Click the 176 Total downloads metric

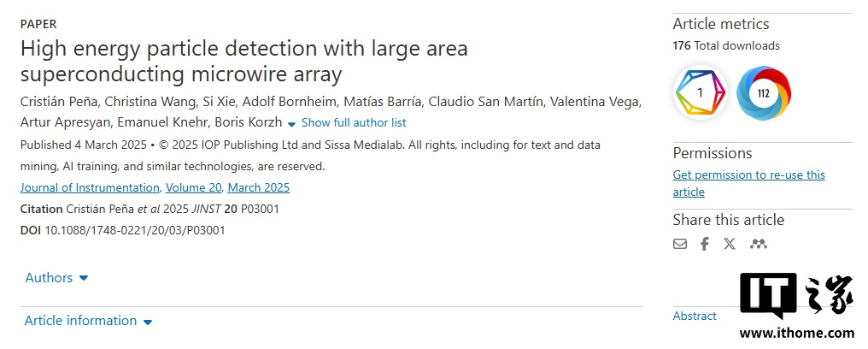726,45
